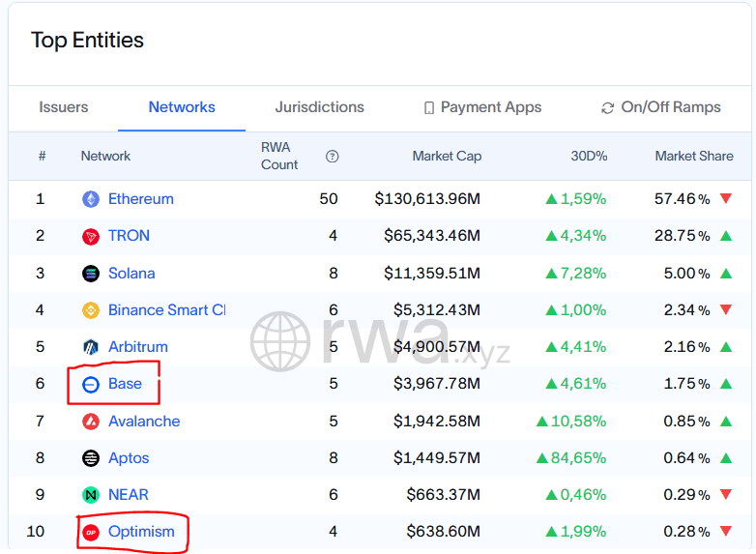Open the Aptos network link
The image size is (756, 554).
(x=129, y=457)
